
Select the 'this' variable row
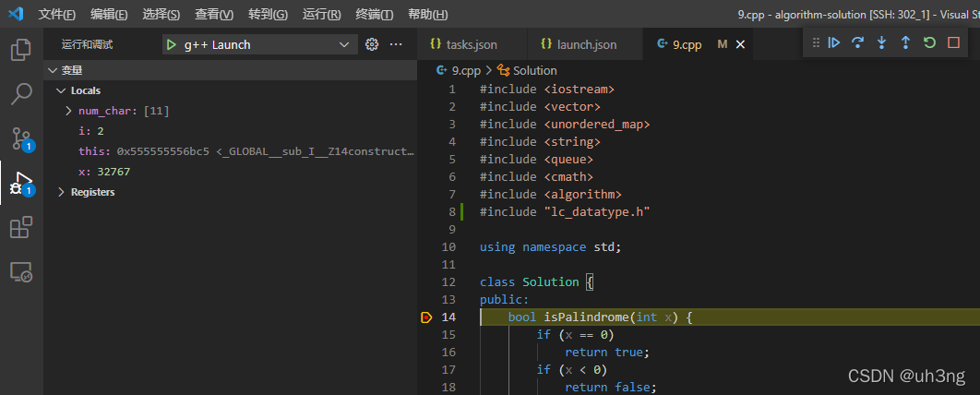[230, 151]
